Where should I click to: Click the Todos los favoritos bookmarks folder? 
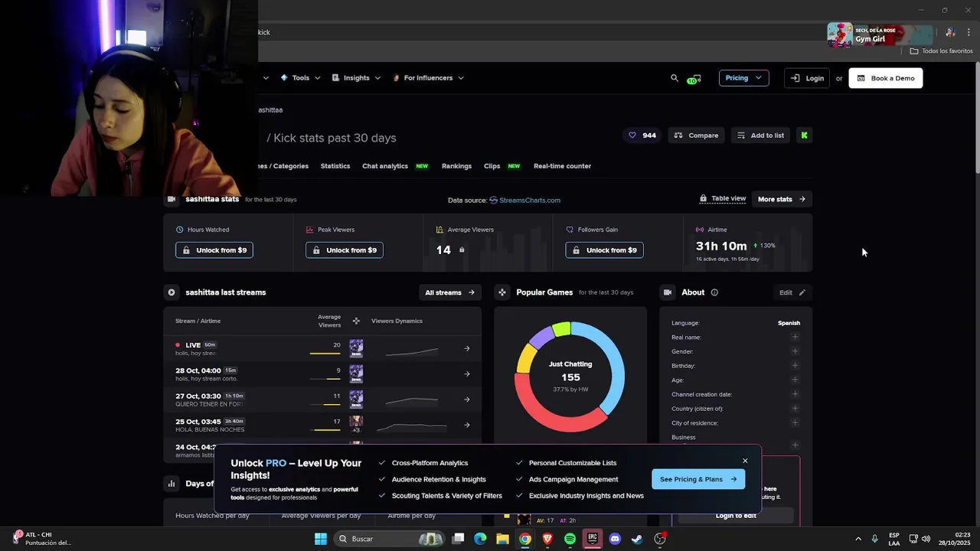(x=942, y=51)
